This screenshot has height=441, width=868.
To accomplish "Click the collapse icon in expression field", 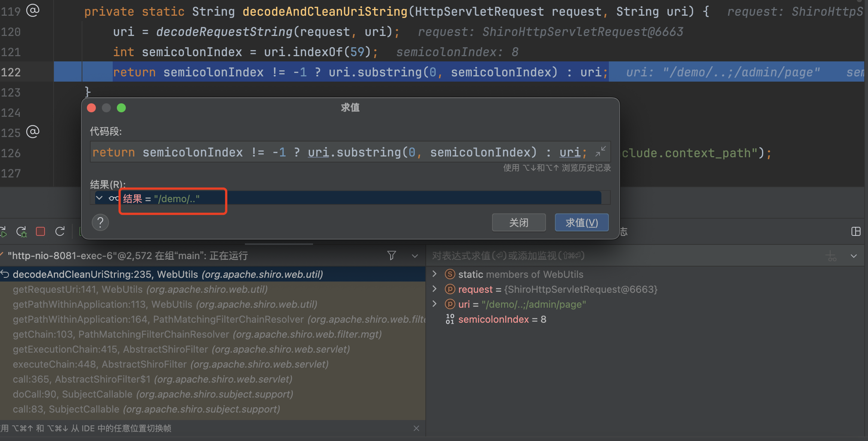I will click(600, 152).
